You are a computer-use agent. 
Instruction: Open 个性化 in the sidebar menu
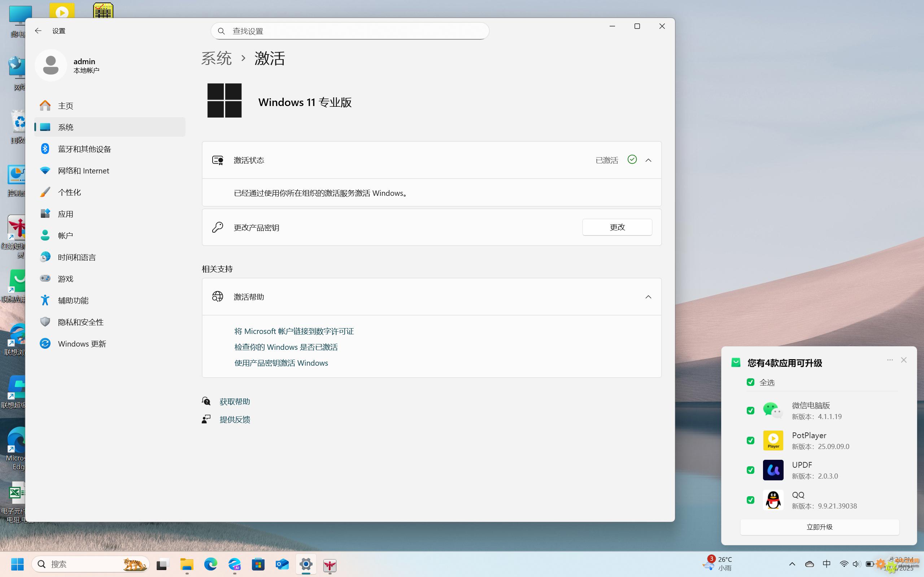coord(69,192)
